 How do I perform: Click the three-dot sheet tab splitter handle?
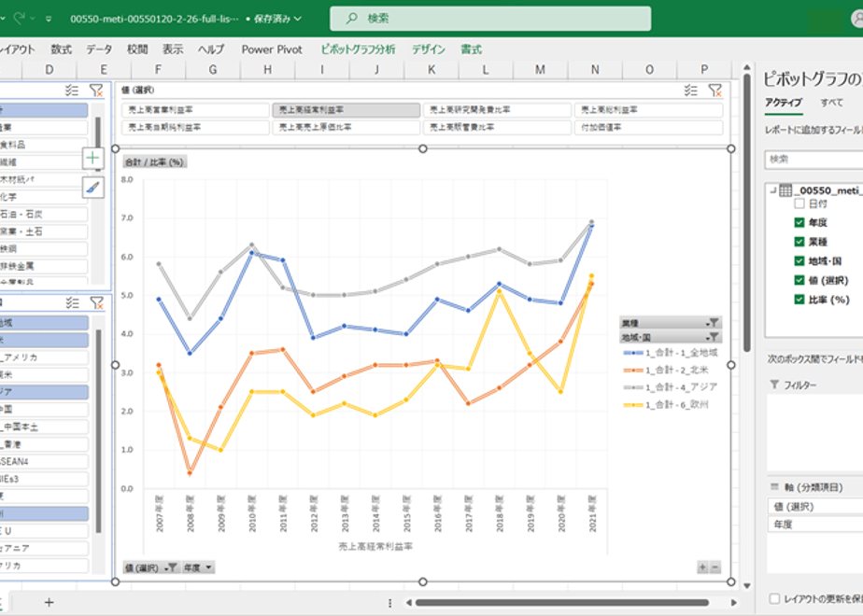tap(390, 603)
